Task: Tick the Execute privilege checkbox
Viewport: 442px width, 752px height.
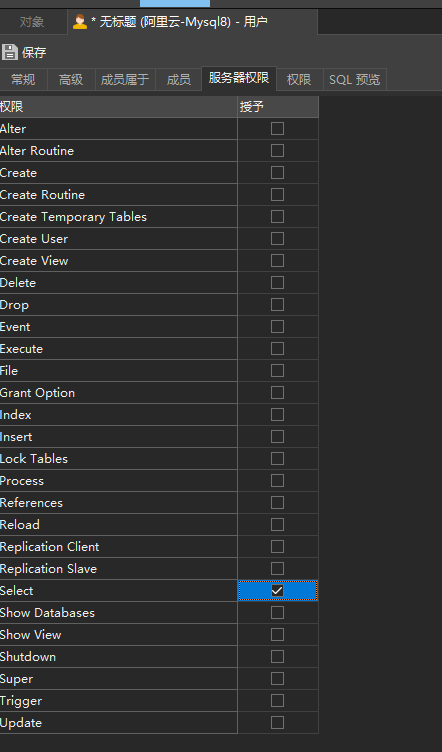Action: click(277, 349)
